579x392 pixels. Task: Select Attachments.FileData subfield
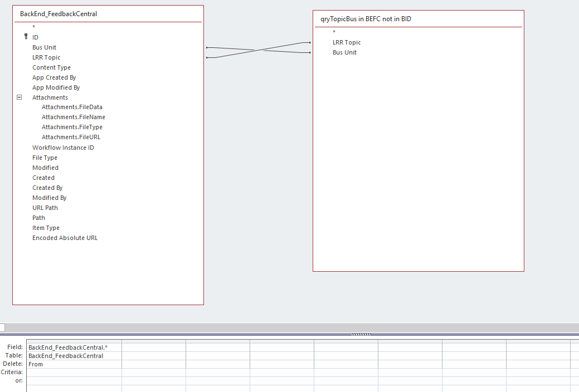click(x=72, y=107)
